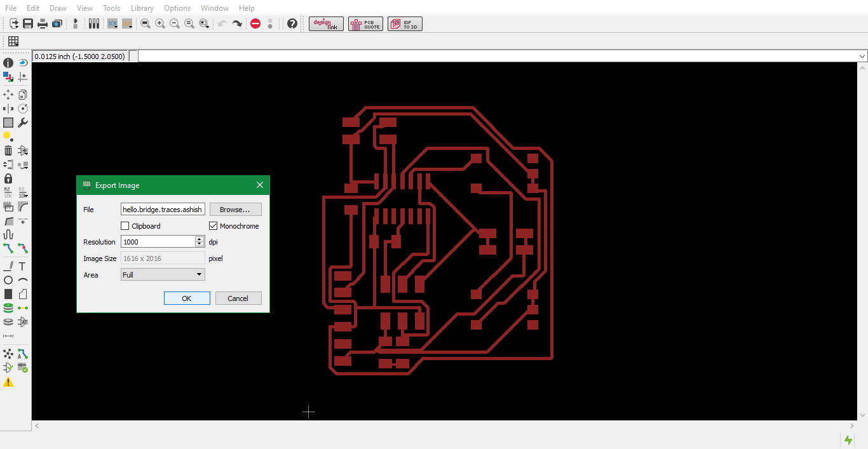Click the Save icon in toolbar
The width and height of the screenshot is (868, 449).
tap(28, 23)
